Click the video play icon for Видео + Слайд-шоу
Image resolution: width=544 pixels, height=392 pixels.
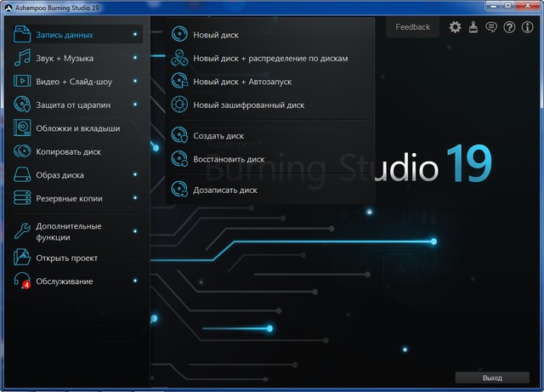click(22, 81)
